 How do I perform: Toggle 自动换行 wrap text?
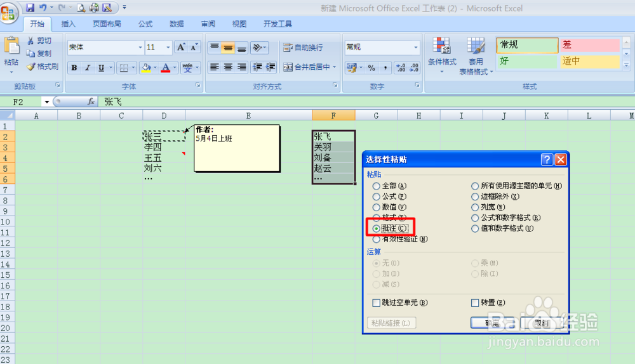tap(303, 48)
